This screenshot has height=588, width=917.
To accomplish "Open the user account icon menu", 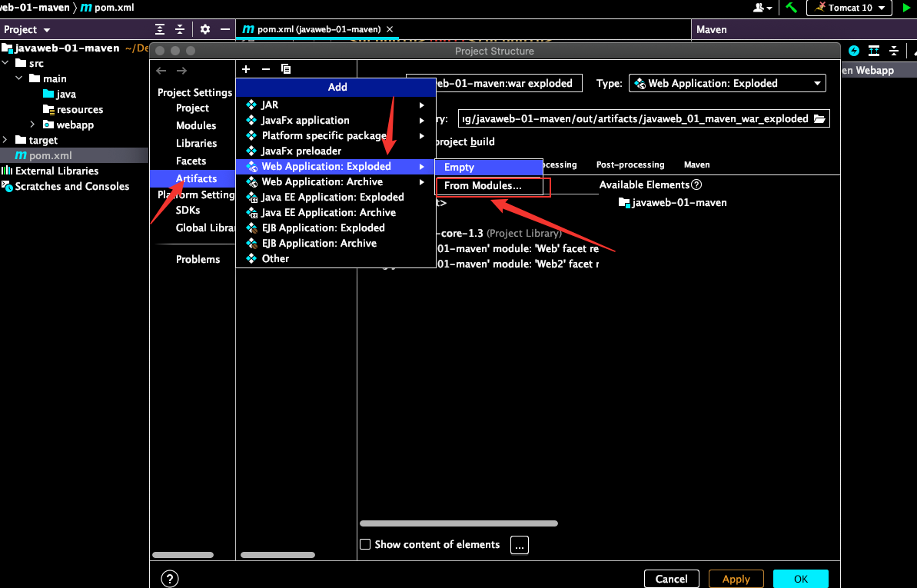I will pos(762,8).
